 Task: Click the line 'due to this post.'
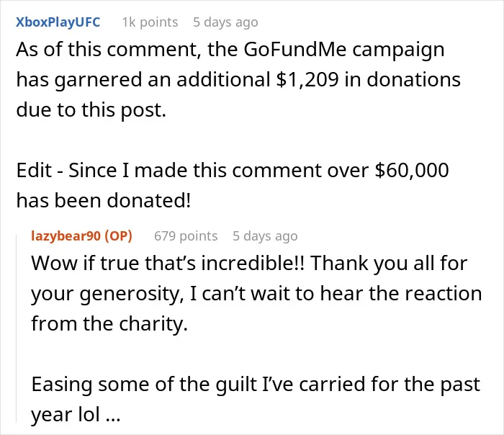[x=91, y=110]
